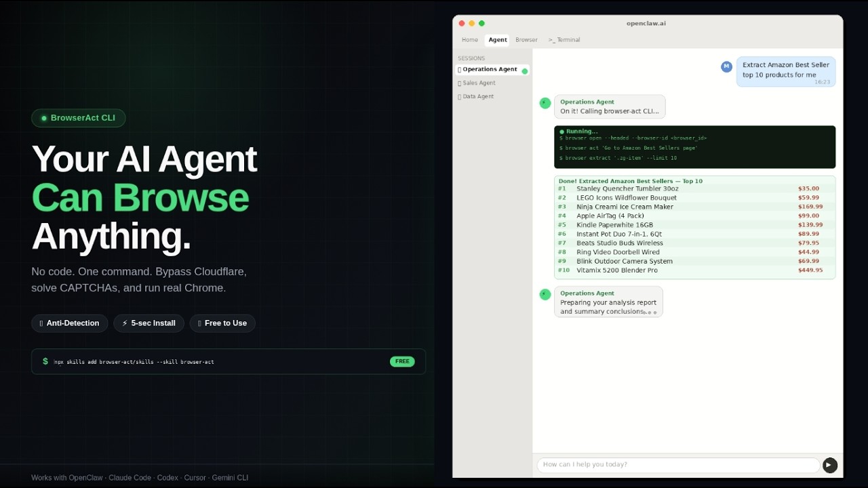Click the 'browser extract' command line
The width and height of the screenshot is (868, 488).
[618, 158]
